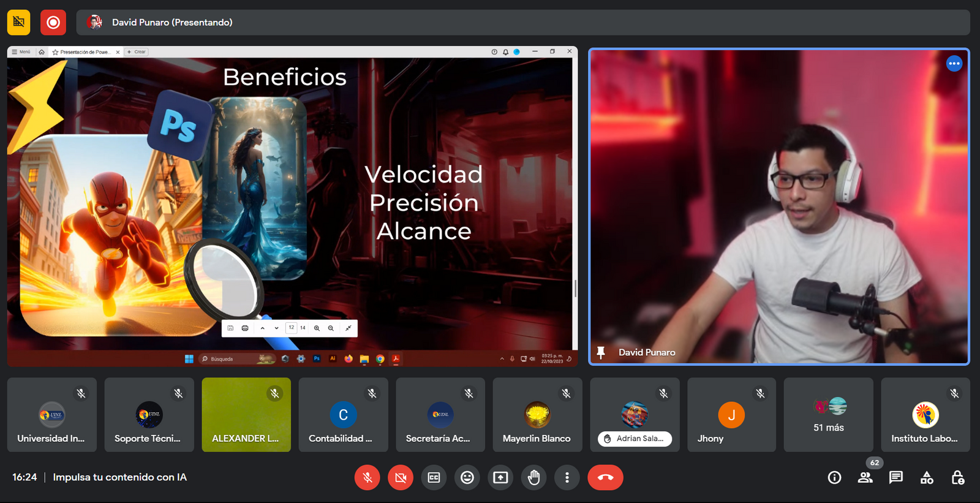The width and height of the screenshot is (980, 503).
Task: Go to previous page with the up arrow
Action: click(x=263, y=328)
